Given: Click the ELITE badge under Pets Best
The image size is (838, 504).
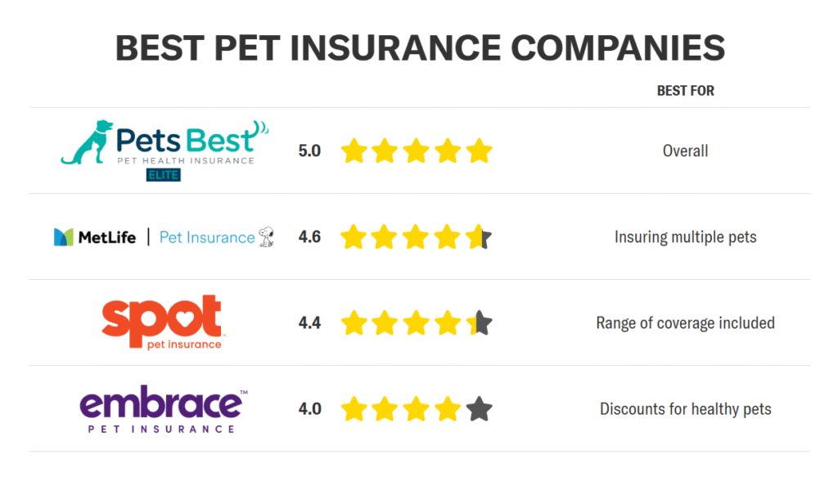Looking at the screenshot, I should pyautogui.click(x=164, y=175).
